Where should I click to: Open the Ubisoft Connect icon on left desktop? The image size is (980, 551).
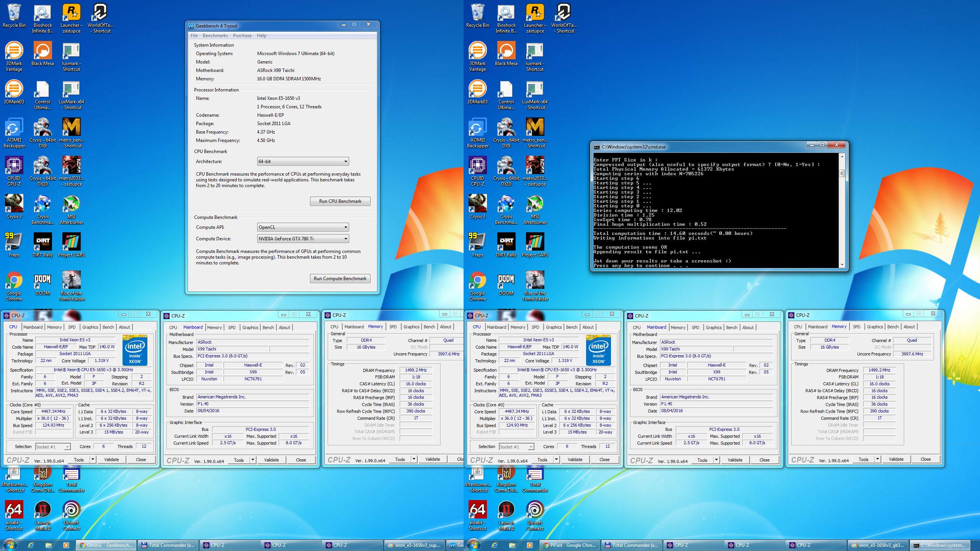pyautogui.click(x=71, y=516)
